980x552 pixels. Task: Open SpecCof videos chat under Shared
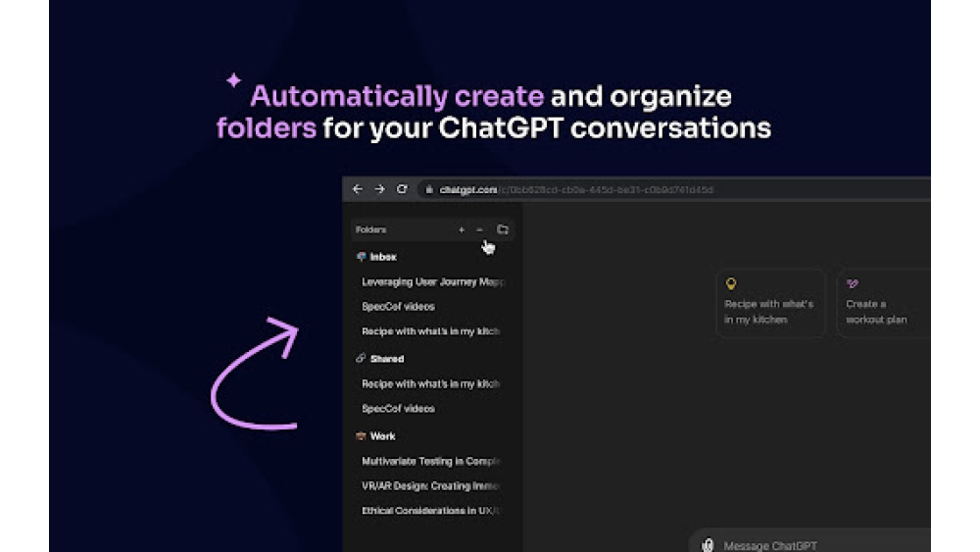pyautogui.click(x=398, y=409)
